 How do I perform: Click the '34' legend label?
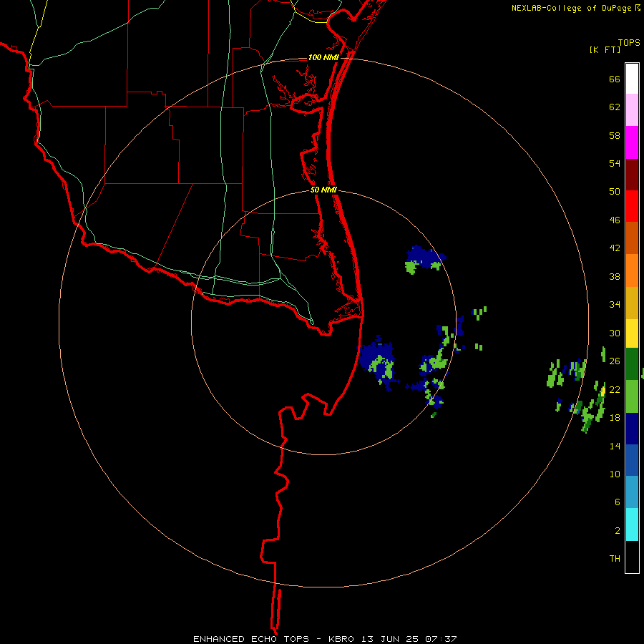click(615, 305)
